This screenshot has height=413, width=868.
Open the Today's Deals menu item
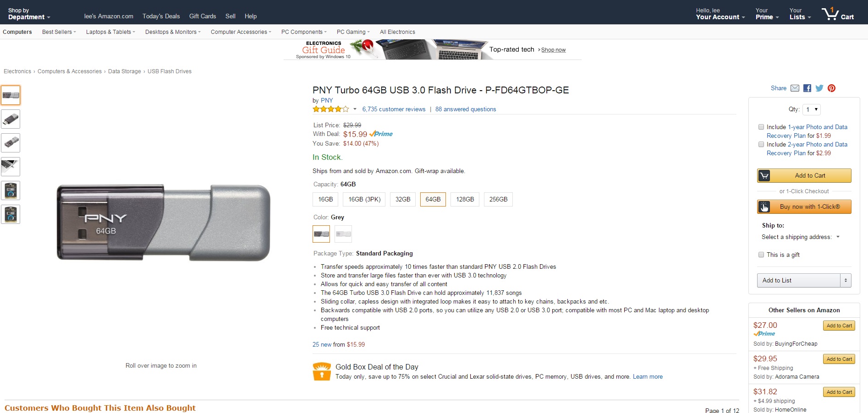click(161, 16)
